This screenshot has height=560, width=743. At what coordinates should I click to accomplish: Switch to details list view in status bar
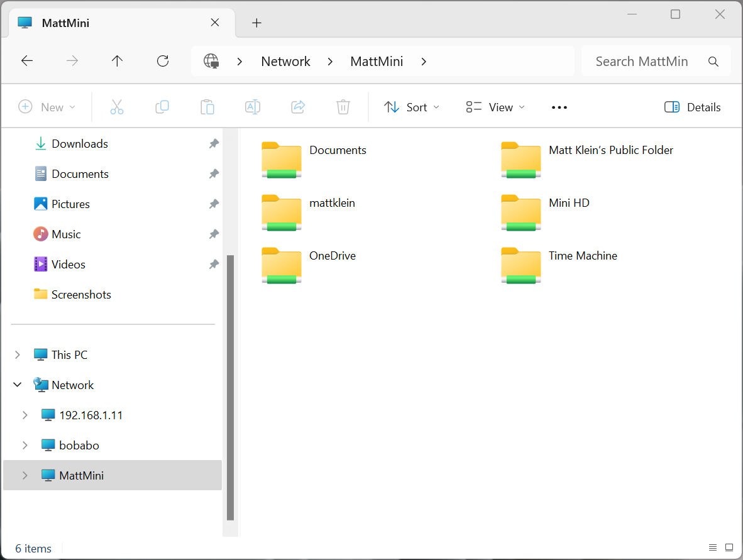coord(713,547)
